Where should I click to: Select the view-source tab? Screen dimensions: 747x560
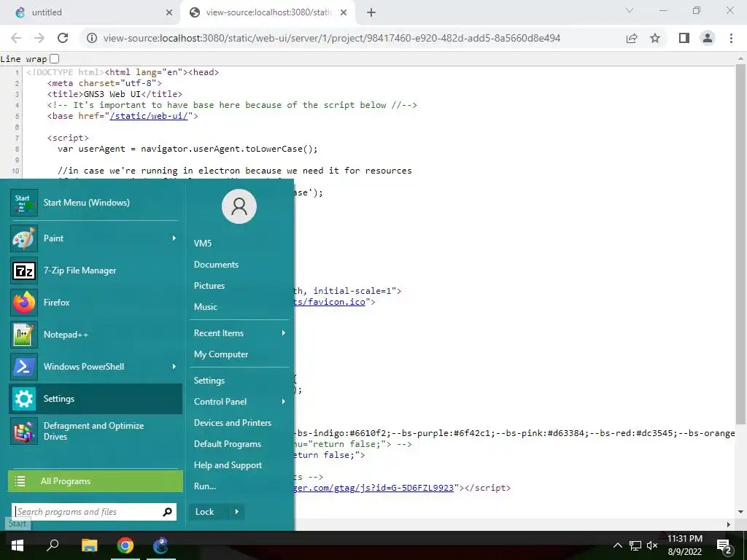coord(267,12)
